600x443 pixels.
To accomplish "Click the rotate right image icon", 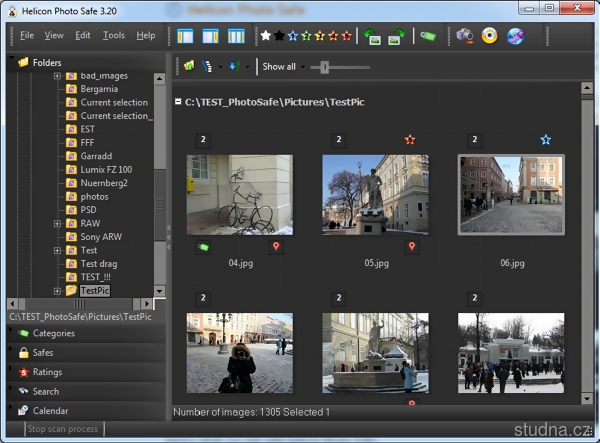I will 397,36.
